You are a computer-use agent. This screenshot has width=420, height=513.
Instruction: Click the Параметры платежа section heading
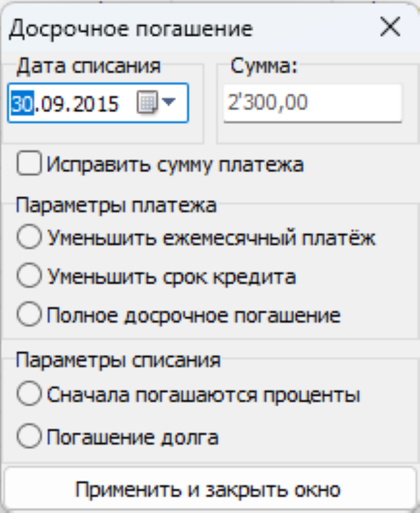click(x=116, y=205)
